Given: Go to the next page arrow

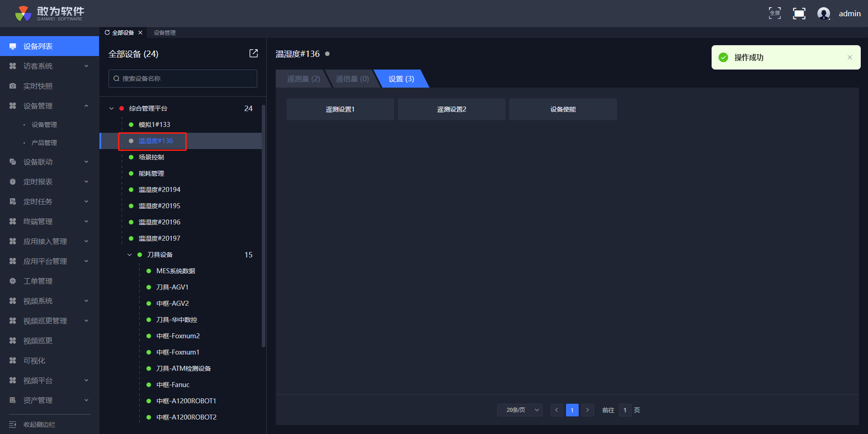Looking at the screenshot, I should tap(587, 410).
